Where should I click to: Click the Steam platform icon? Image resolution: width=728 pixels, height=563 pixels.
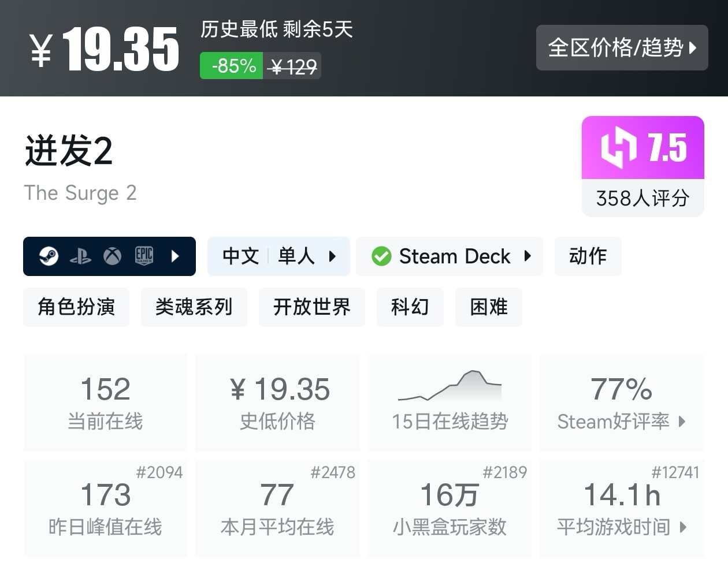49,256
